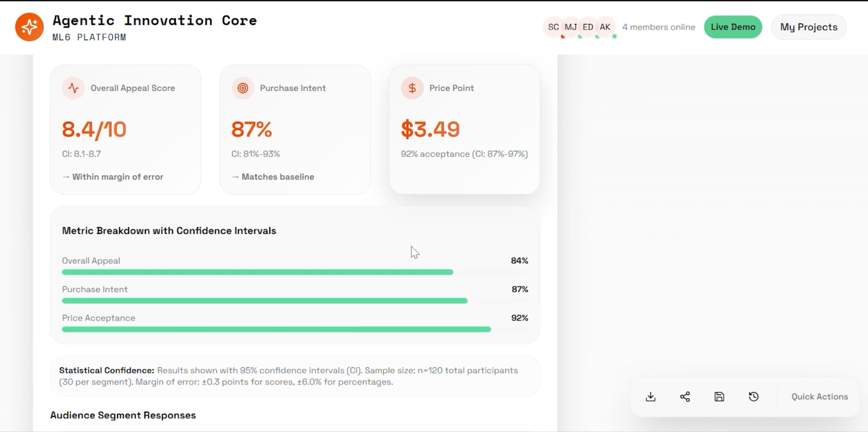Image resolution: width=868 pixels, height=432 pixels.
Task: Click the download icon in Quick Actions
Action: (651, 397)
